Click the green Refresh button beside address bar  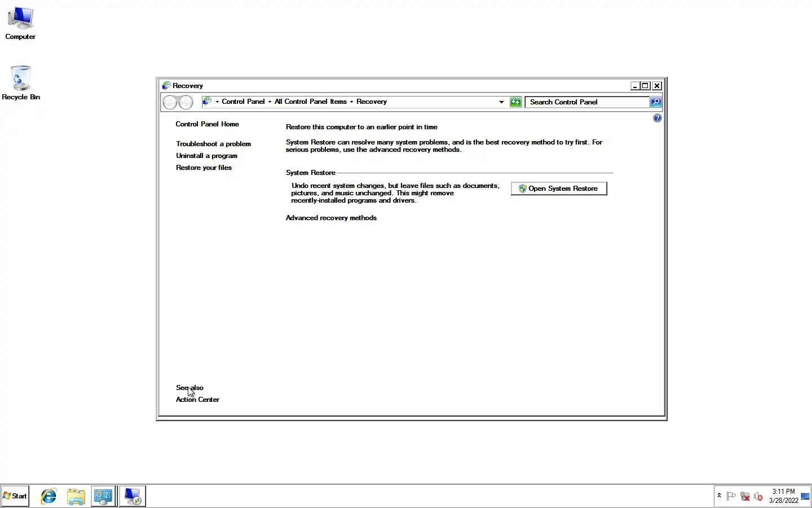[515, 102]
